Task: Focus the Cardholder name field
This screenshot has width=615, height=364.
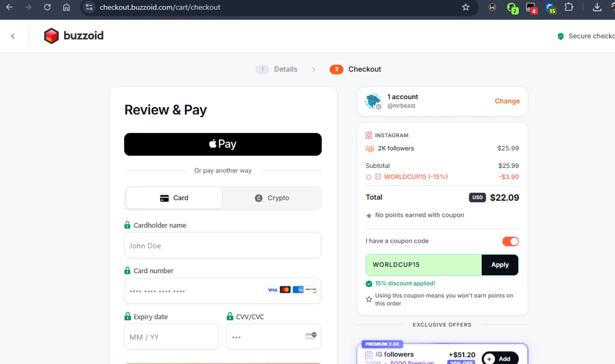Action: pyautogui.click(x=223, y=245)
